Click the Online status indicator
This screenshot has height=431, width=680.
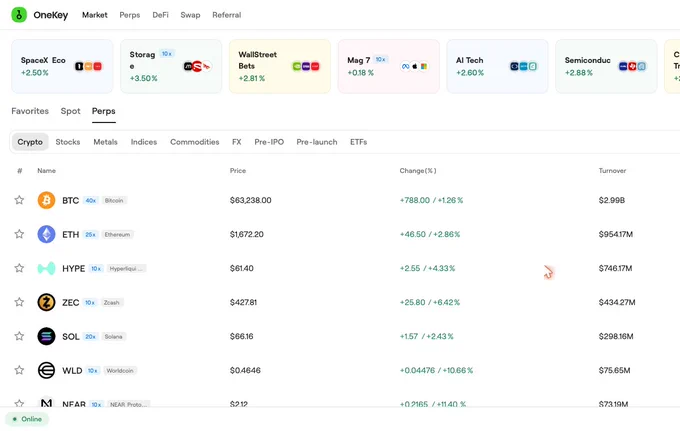[27, 419]
